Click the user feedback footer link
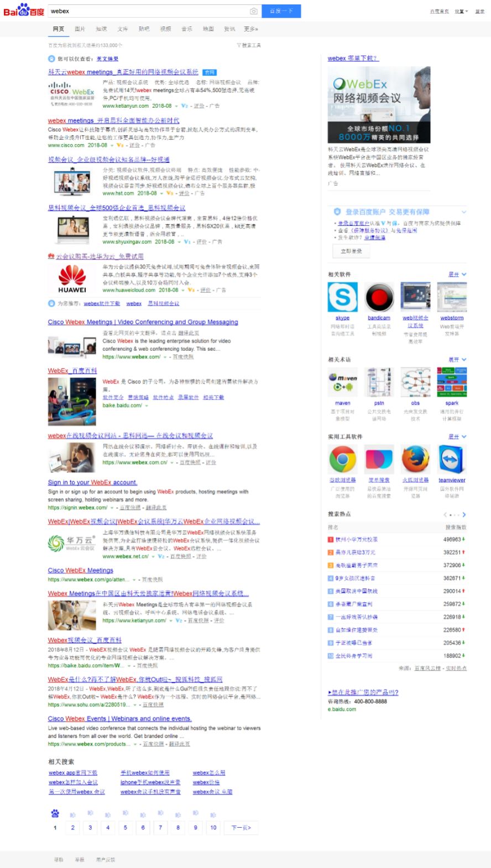 (x=106, y=860)
